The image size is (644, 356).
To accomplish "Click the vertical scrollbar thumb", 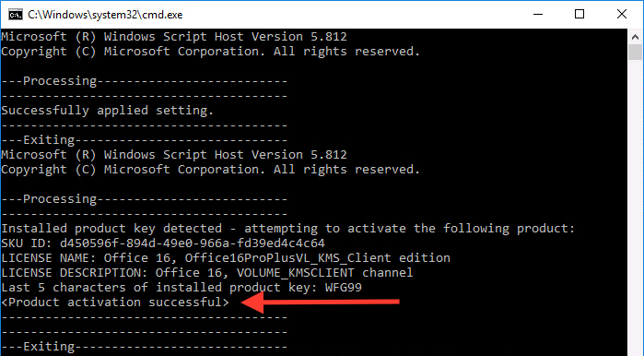I will tap(636, 53).
